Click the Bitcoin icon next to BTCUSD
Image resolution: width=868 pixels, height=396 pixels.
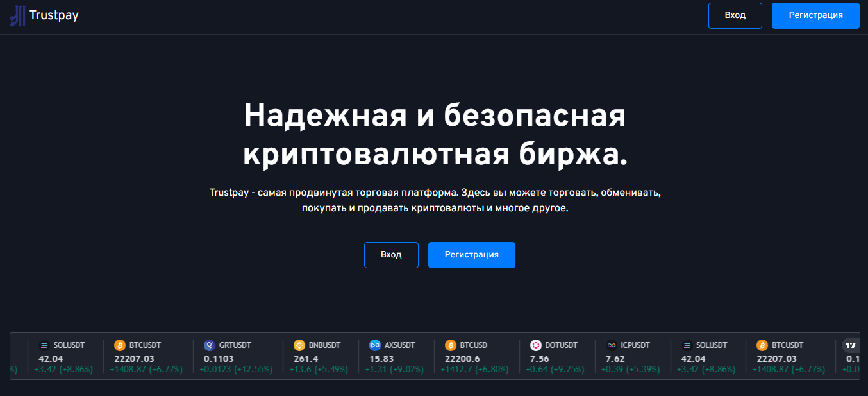click(x=450, y=345)
